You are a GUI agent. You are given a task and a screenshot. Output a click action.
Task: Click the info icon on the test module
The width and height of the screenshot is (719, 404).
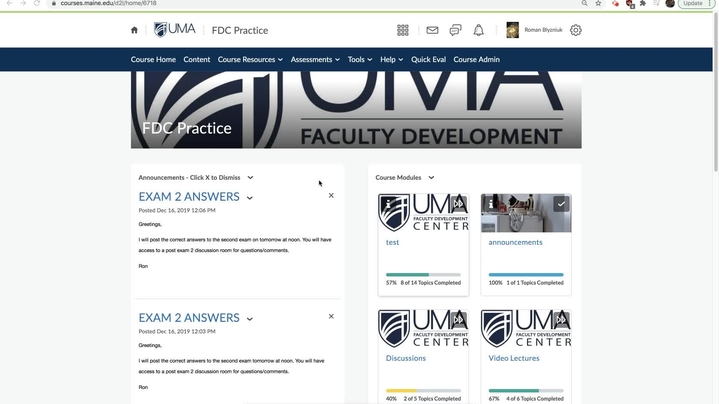click(x=388, y=204)
